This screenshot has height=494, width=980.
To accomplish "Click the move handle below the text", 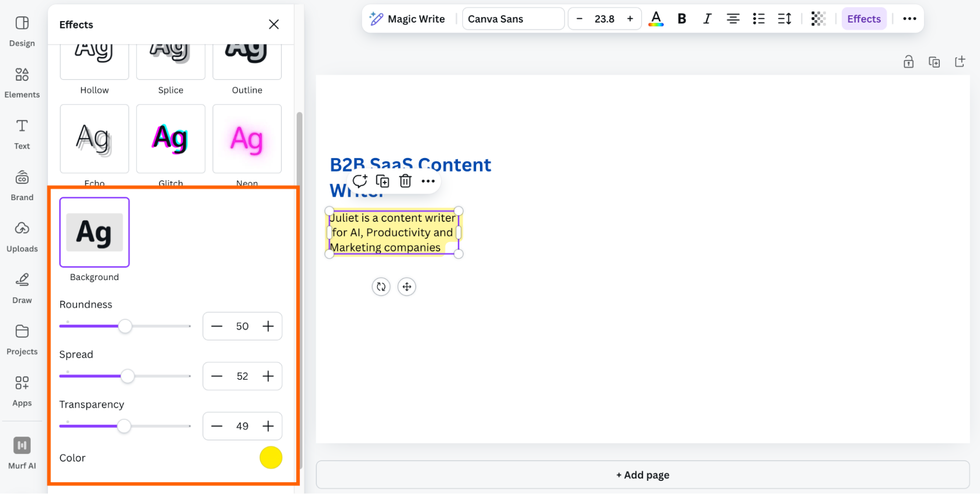I will point(407,287).
